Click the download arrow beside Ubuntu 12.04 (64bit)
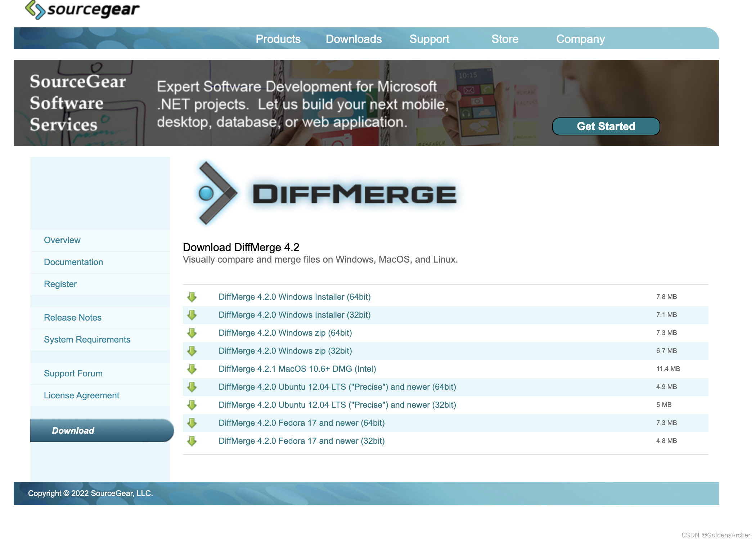 (192, 386)
